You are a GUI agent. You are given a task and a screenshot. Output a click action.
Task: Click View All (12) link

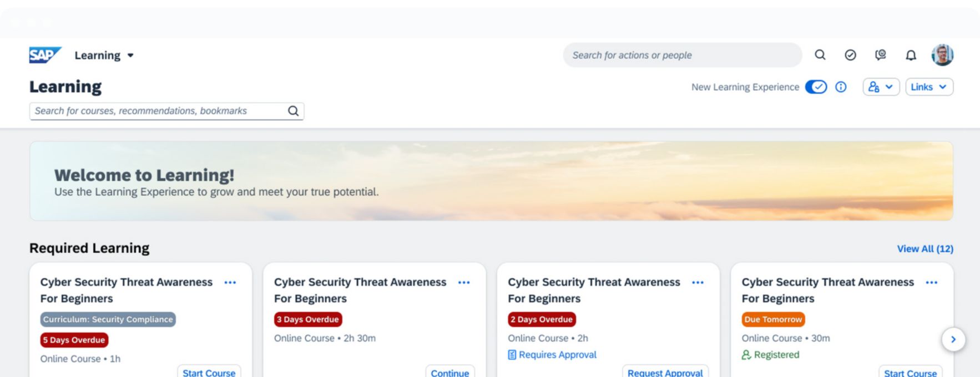(x=925, y=249)
